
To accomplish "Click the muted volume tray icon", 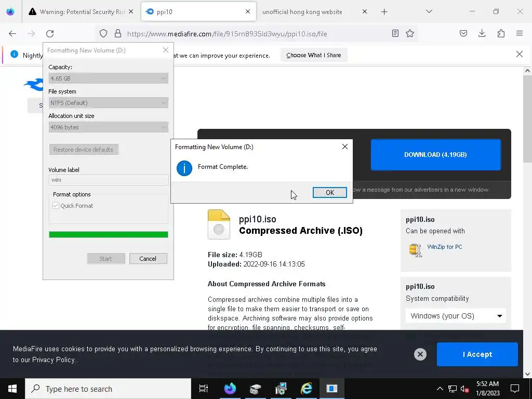I will coord(465,389).
